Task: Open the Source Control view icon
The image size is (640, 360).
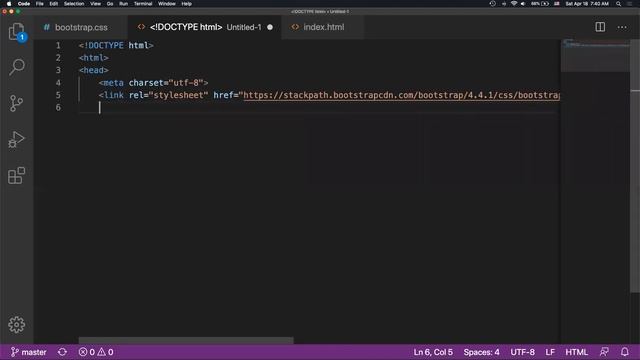Action: (x=16, y=103)
